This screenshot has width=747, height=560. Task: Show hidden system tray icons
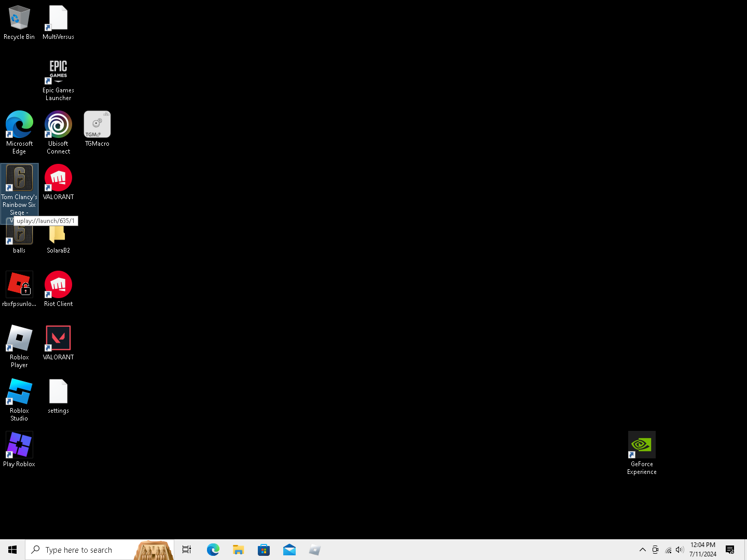[643, 550]
